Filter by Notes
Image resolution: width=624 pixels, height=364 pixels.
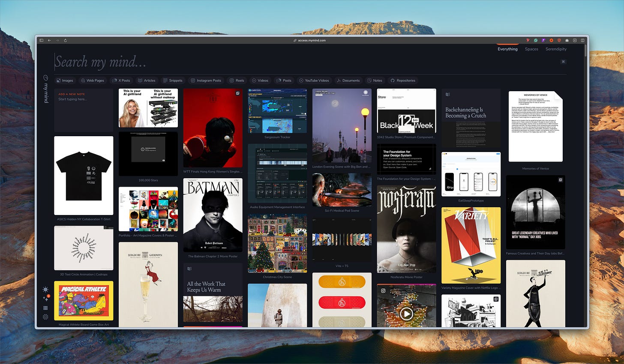[375, 81]
